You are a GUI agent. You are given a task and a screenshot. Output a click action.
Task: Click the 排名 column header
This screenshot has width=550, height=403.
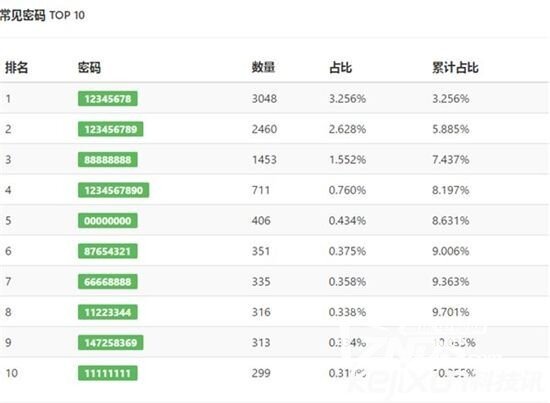tap(16, 67)
